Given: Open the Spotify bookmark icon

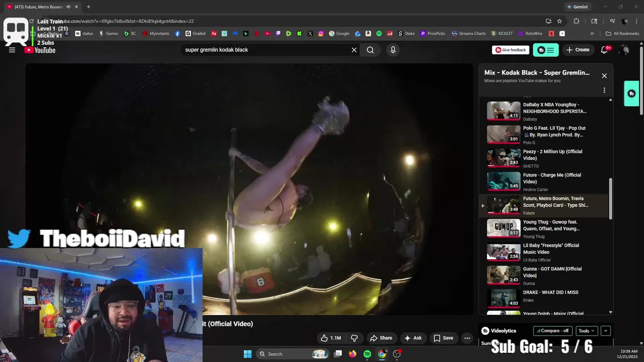Looking at the screenshot, I should [x=379, y=34].
